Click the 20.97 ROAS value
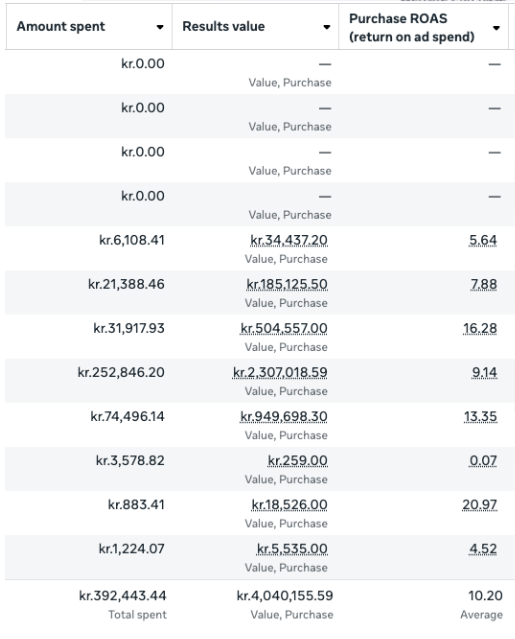Image resolution: width=515 pixels, height=639 pixels. (480, 505)
